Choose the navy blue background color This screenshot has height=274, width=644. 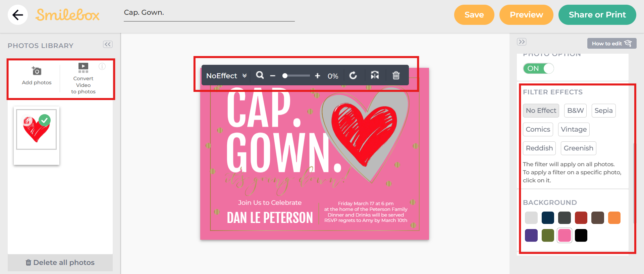(548, 218)
